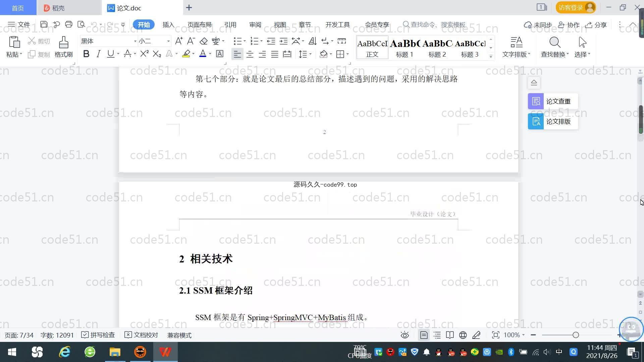The image size is (644, 362).
Task: Apply subscript X₂ formatting
Action: [x=157, y=54]
